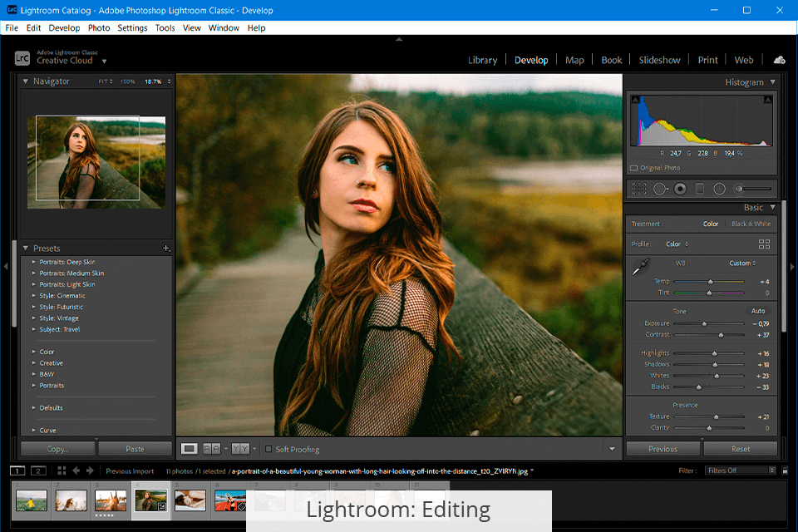This screenshot has height=532, width=798.
Task: Enable the Soft Proofing checkbox
Action: (268, 450)
